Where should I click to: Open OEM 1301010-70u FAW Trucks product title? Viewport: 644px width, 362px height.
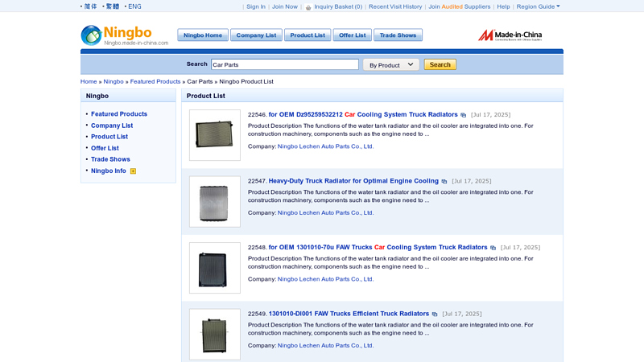[378, 248]
